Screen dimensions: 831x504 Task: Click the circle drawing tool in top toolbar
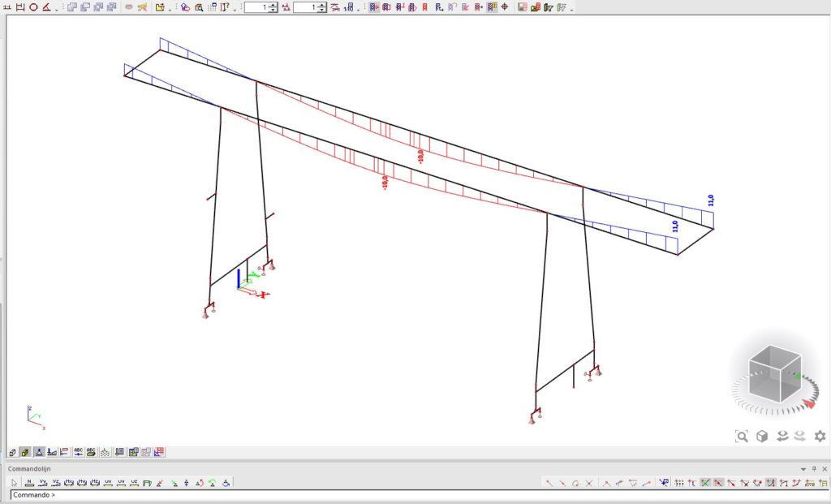tap(33, 7)
